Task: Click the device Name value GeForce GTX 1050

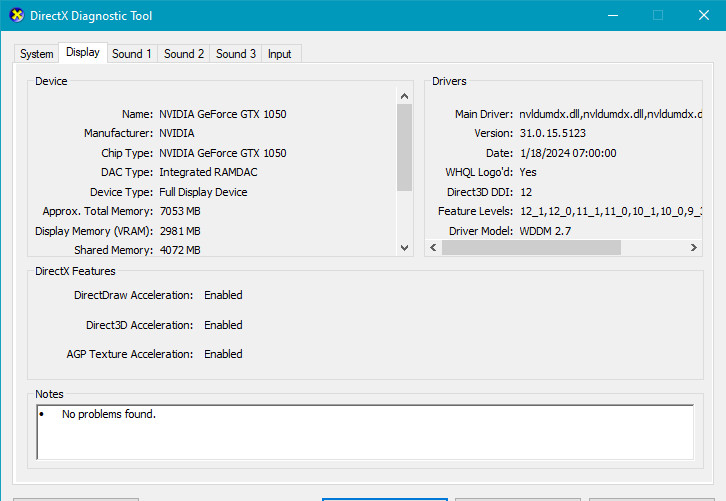Action: tap(223, 114)
